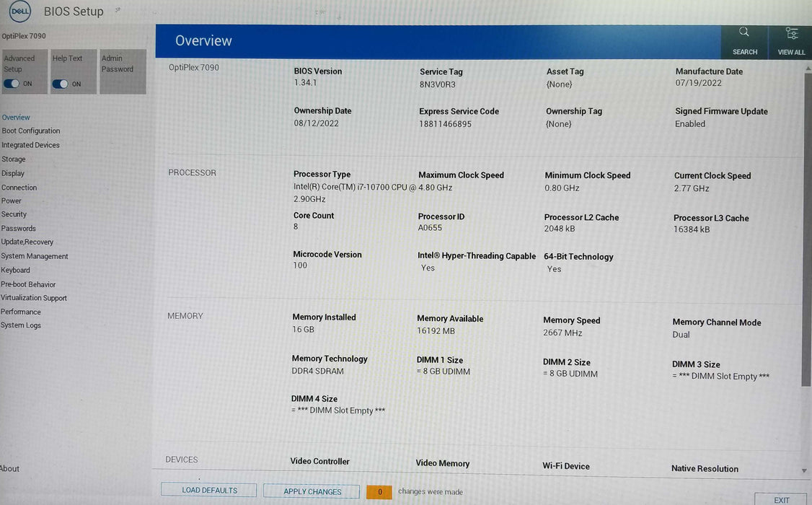
Task: Toggle the Advanced Setup switch
Action: (12, 84)
